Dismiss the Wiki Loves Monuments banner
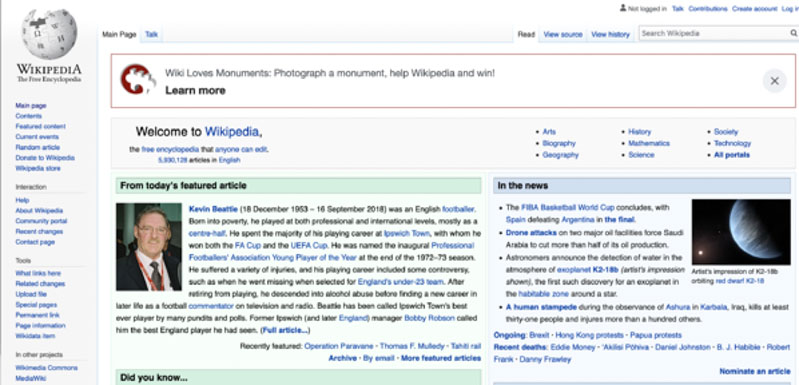Screen dimensions: 799x385 click(x=775, y=81)
